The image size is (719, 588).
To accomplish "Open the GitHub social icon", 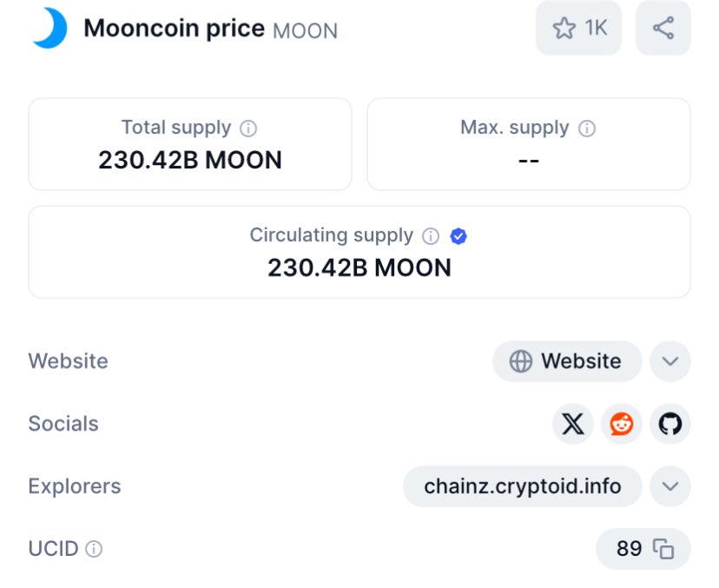I will [x=670, y=424].
